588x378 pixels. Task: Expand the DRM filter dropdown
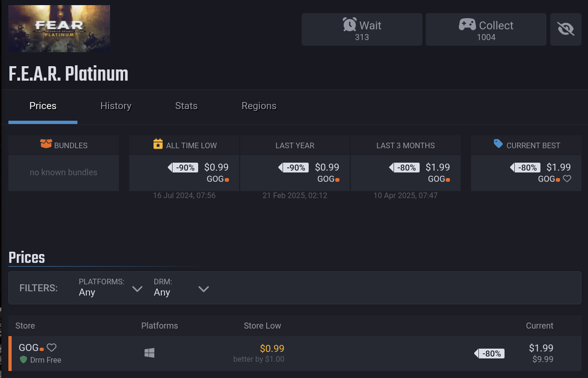[181, 288]
